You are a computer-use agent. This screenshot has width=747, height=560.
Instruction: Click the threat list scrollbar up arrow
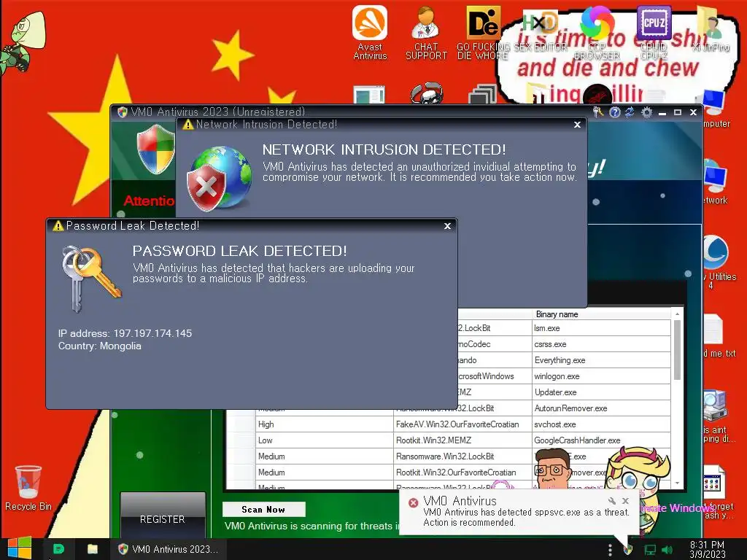click(x=677, y=314)
